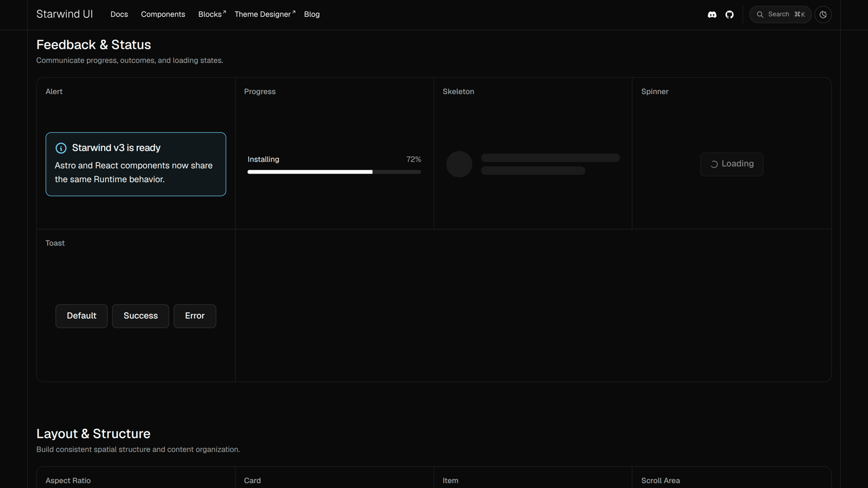Click the 72% progress value

click(413, 159)
